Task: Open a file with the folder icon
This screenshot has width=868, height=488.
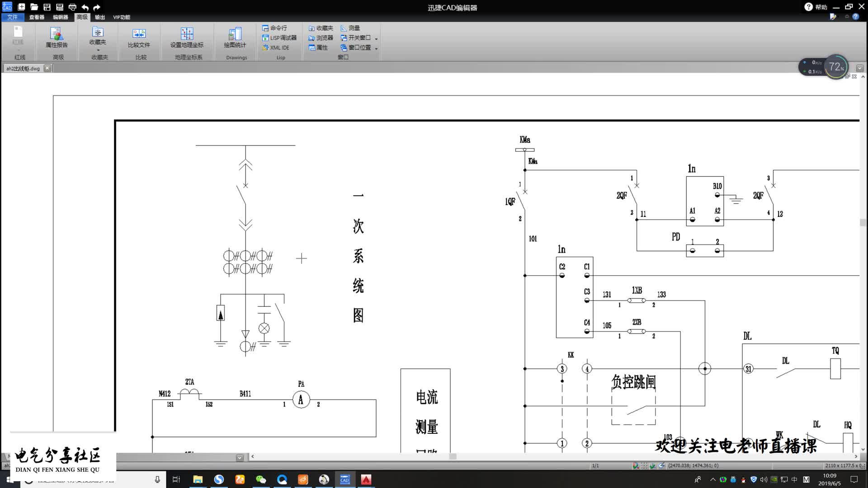Action: pyautogui.click(x=34, y=7)
